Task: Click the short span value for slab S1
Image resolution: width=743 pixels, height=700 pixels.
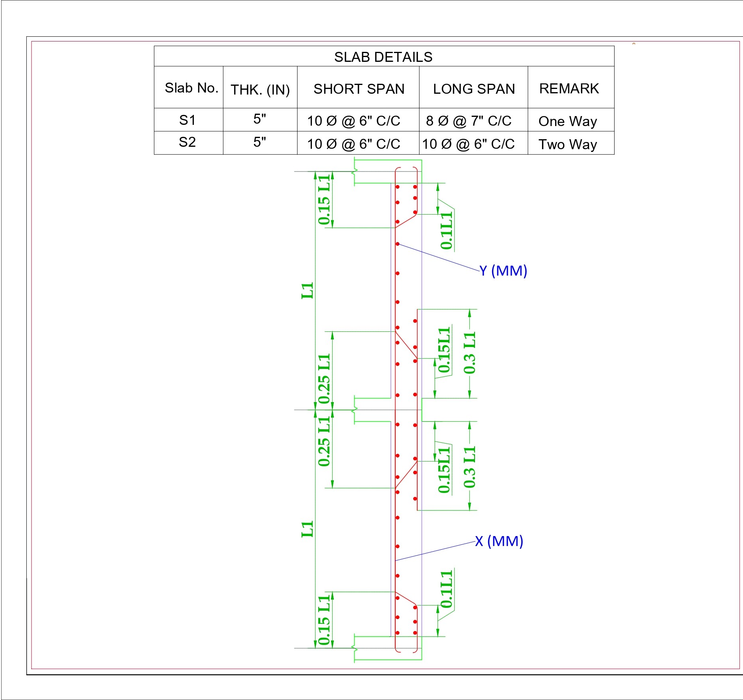Action: point(353,121)
